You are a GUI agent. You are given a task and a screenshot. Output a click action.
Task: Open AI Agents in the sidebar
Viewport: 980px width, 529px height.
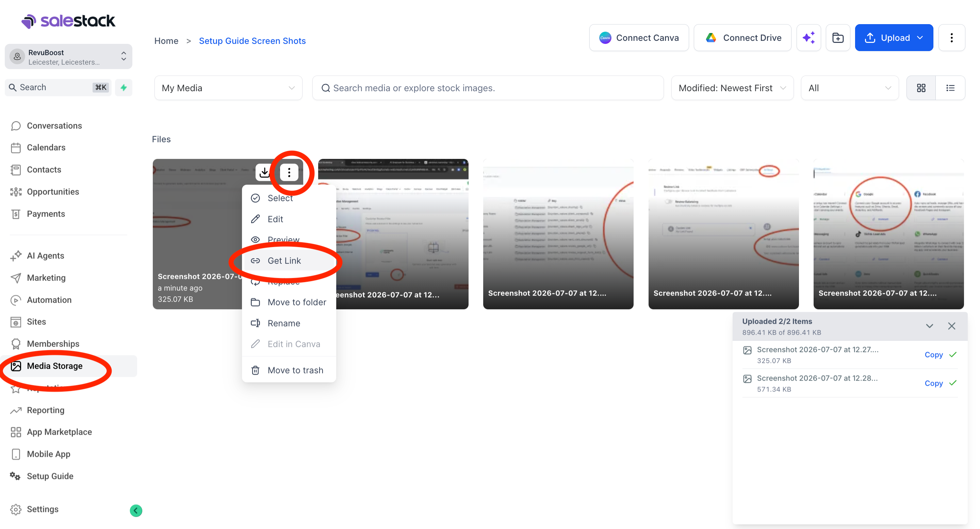coord(45,255)
